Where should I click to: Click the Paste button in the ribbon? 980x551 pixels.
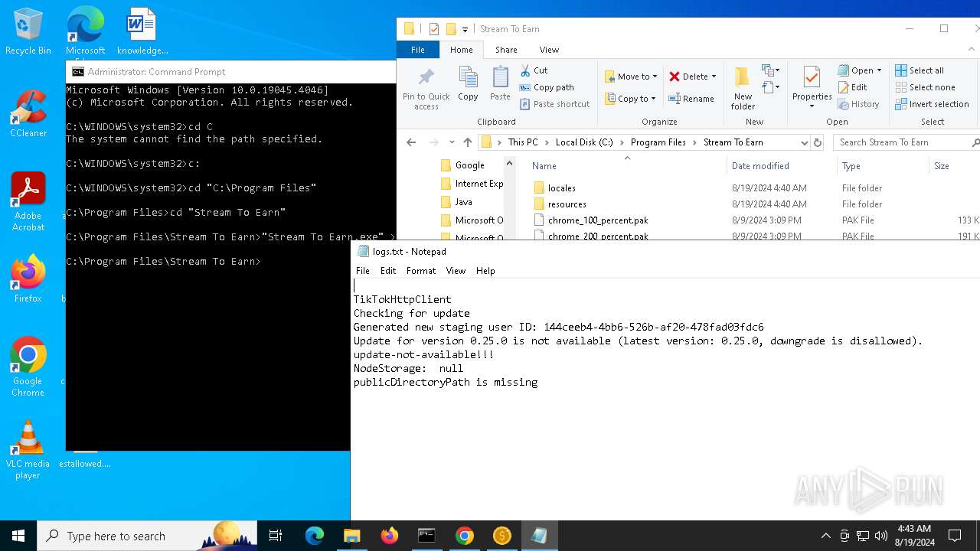(x=500, y=84)
